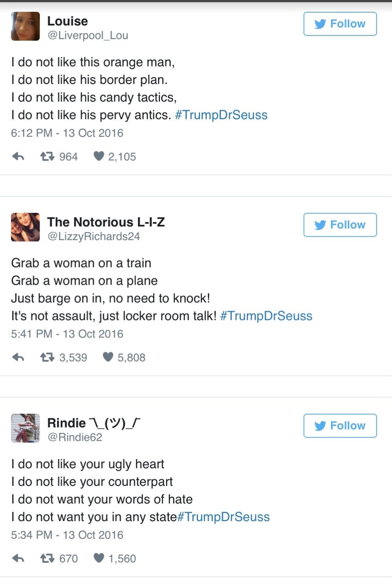Open #TrumpDrSeuss hashtag in Rindie's tweet

point(224,517)
